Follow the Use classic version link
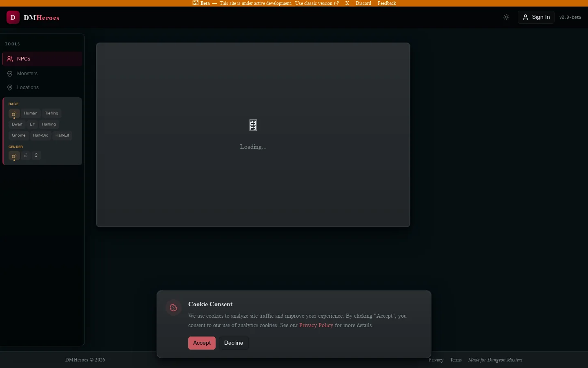 (317, 3)
